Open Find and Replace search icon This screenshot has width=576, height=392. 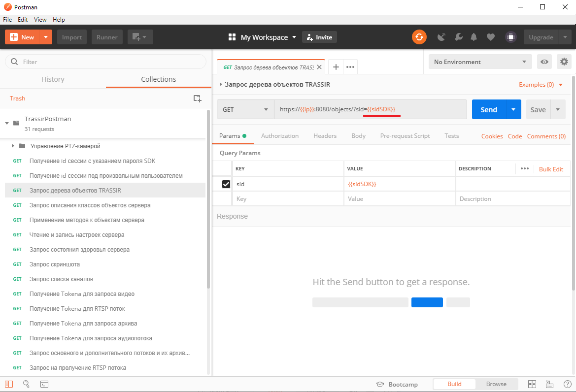(26, 384)
